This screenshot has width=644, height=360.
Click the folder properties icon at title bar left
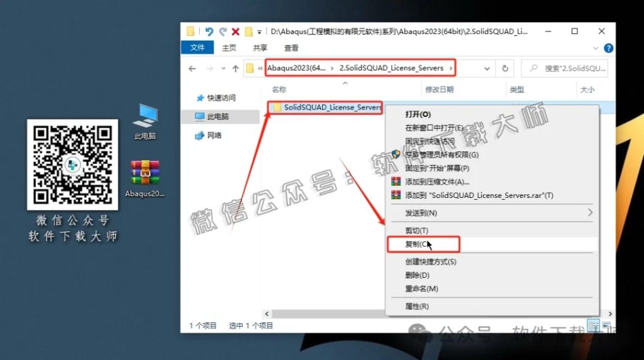pos(190,31)
